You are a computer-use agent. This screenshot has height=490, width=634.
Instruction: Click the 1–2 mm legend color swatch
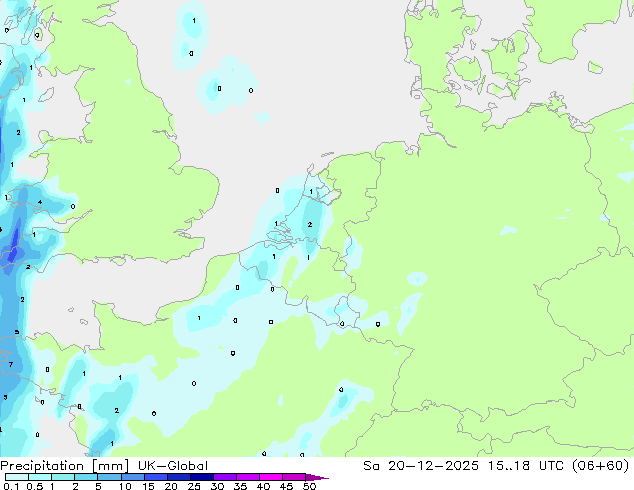click(63, 477)
